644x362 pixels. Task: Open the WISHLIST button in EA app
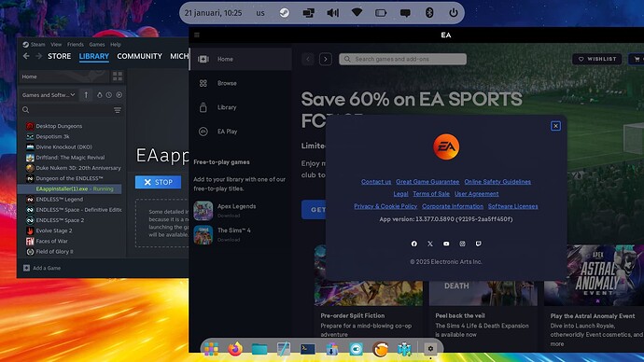click(x=596, y=59)
